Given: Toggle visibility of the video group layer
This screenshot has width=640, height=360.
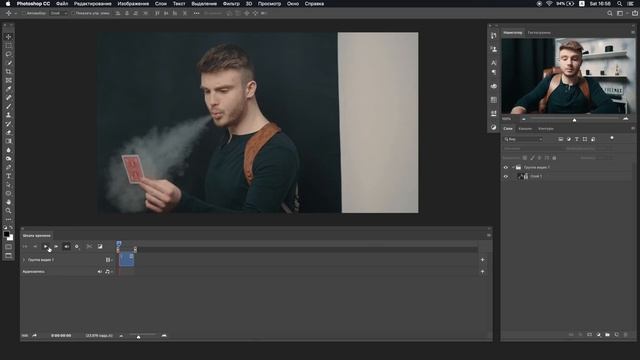Looking at the screenshot, I should (x=506, y=167).
